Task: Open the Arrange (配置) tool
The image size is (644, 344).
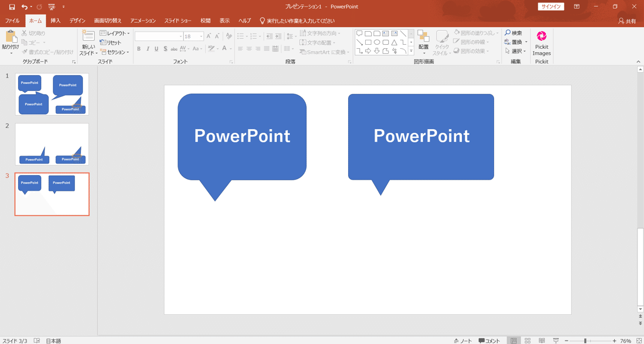Action: pos(423,42)
